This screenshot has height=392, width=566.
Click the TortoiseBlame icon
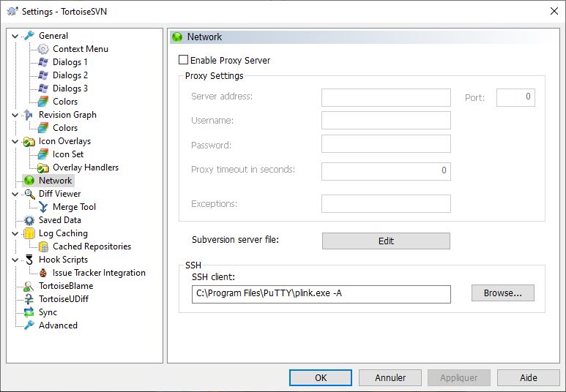[29, 287]
